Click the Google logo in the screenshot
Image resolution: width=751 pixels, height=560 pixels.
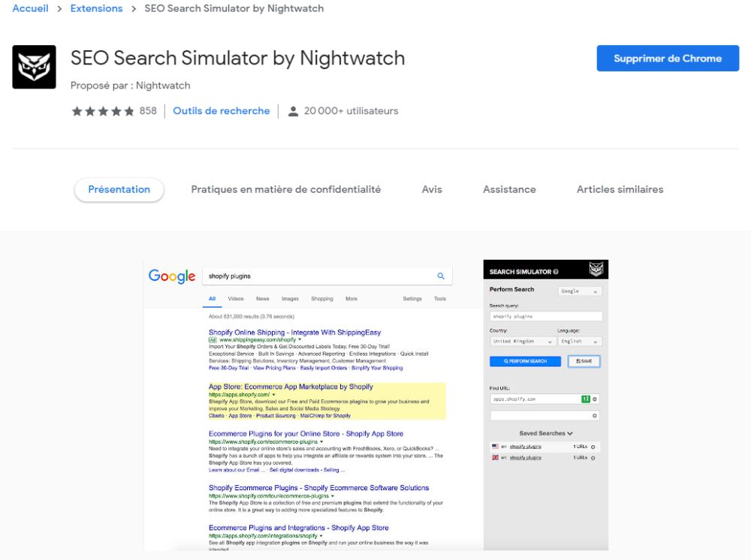[171, 276]
